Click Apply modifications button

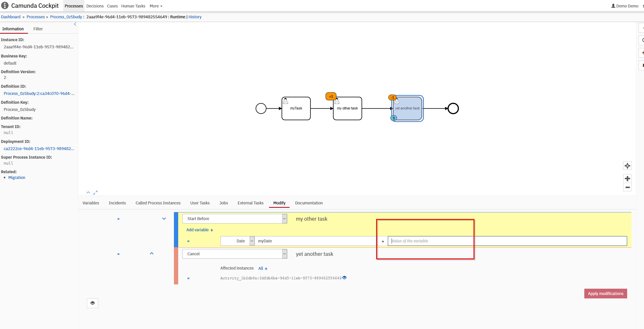(x=605, y=294)
